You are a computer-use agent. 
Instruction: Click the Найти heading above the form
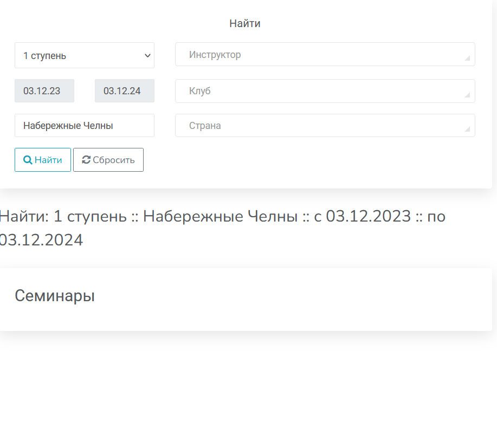click(x=244, y=23)
